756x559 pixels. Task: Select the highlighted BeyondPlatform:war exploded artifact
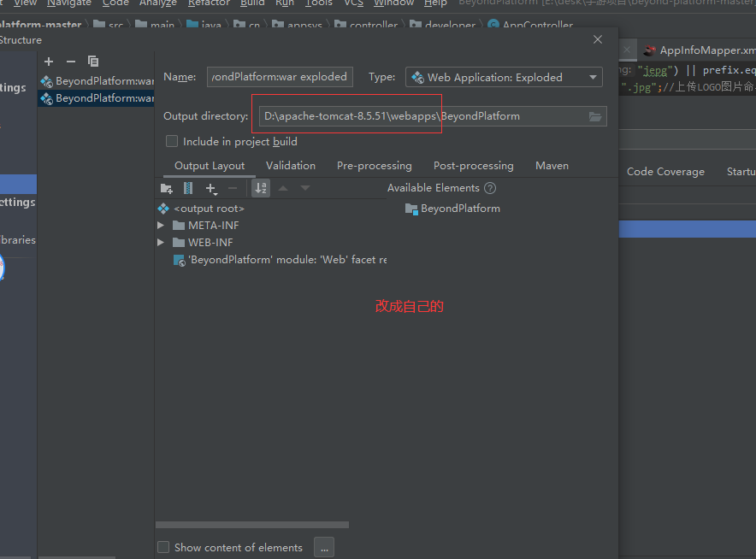click(x=97, y=98)
